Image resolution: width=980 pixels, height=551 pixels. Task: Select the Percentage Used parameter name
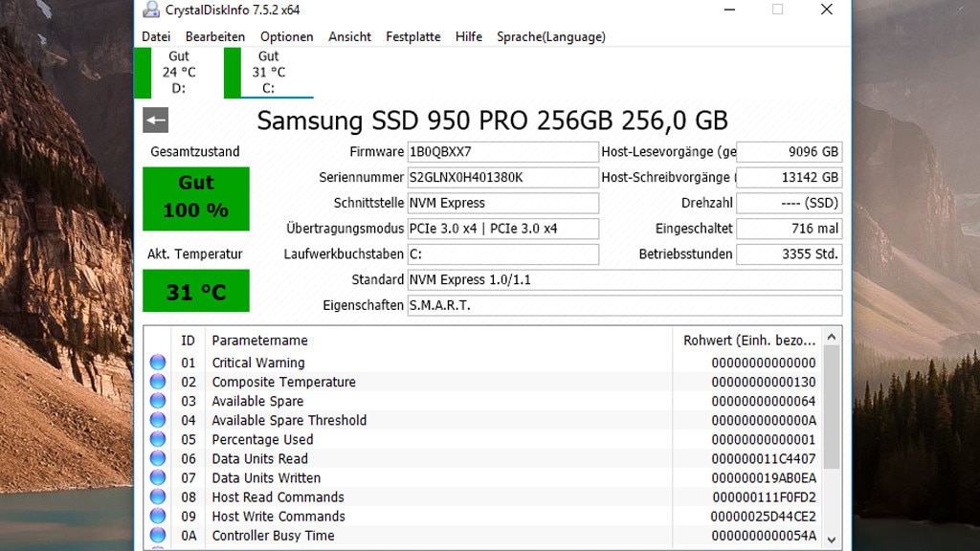pyautogui.click(x=262, y=439)
